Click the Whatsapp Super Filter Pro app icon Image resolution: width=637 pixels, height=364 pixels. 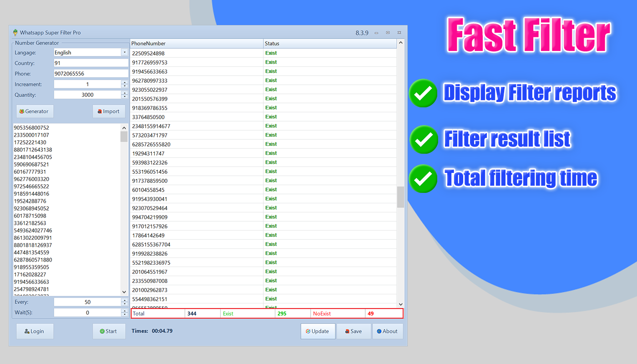click(x=15, y=33)
